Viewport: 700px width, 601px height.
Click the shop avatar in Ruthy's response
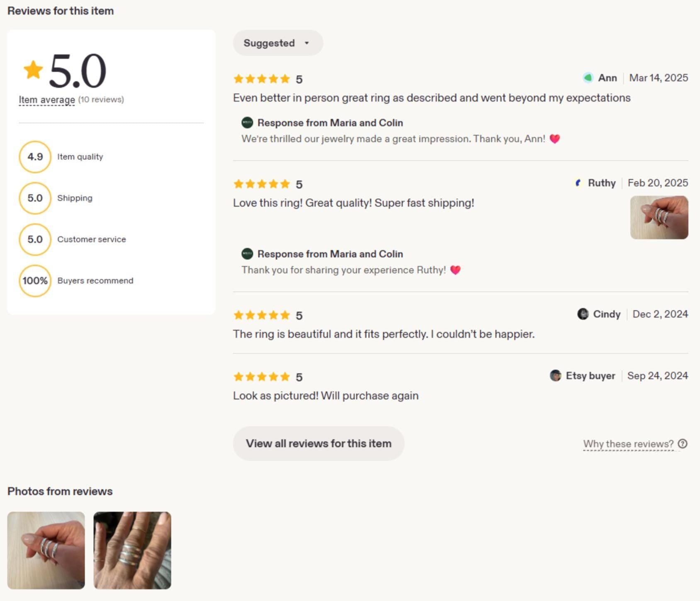[x=247, y=254]
